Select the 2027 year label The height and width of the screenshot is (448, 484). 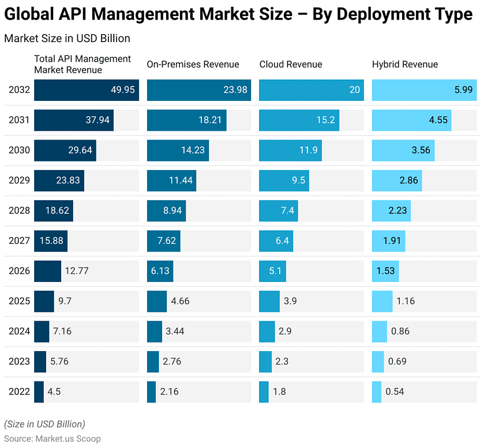point(19,240)
